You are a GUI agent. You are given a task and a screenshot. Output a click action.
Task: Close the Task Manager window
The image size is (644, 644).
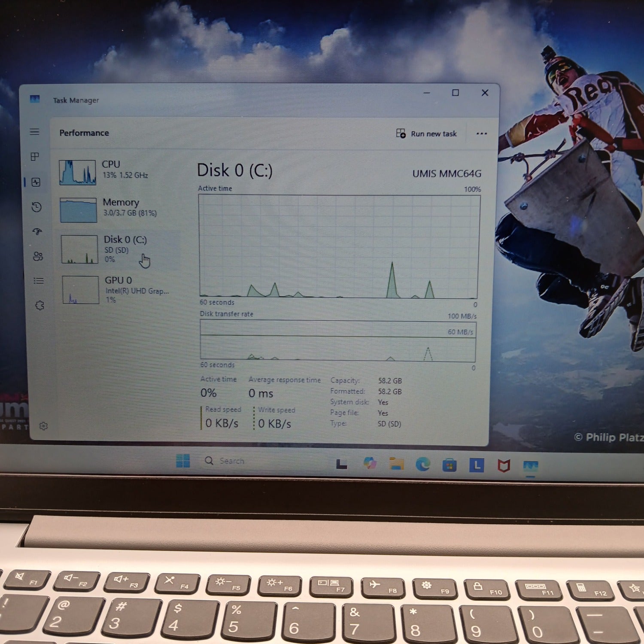485,93
